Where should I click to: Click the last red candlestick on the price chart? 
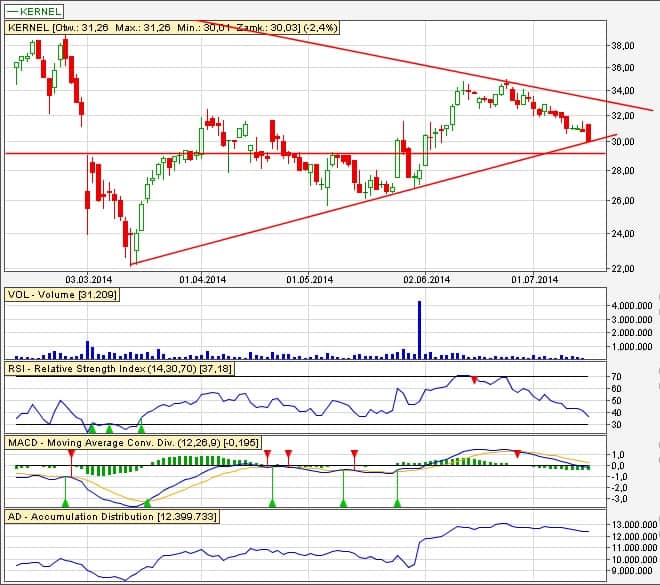(589, 133)
